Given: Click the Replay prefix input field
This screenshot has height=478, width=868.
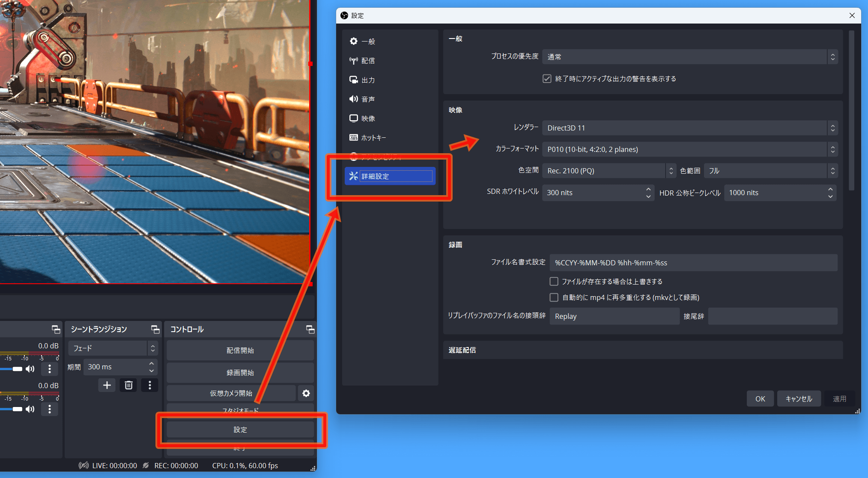Looking at the screenshot, I should [x=614, y=316].
